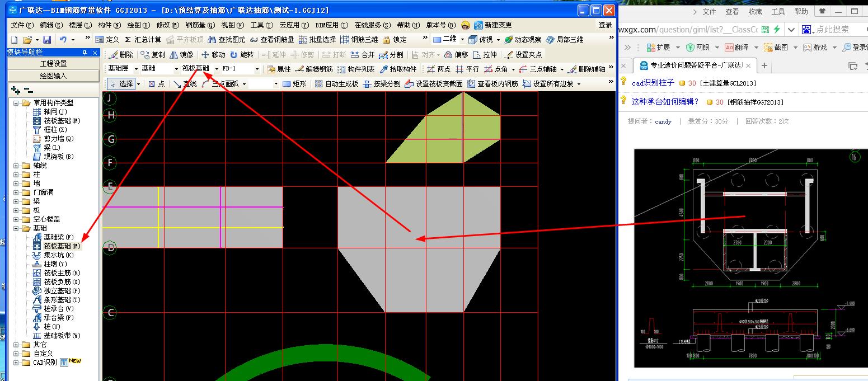The image size is (868, 381).
Task: Choose the 矩形 rectangle draw tool
Action: [294, 83]
